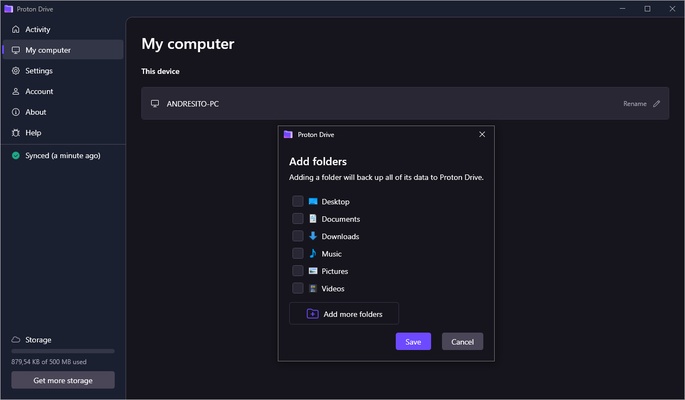685x400 pixels.
Task: Click the add-folder plus icon
Action: [312, 314]
